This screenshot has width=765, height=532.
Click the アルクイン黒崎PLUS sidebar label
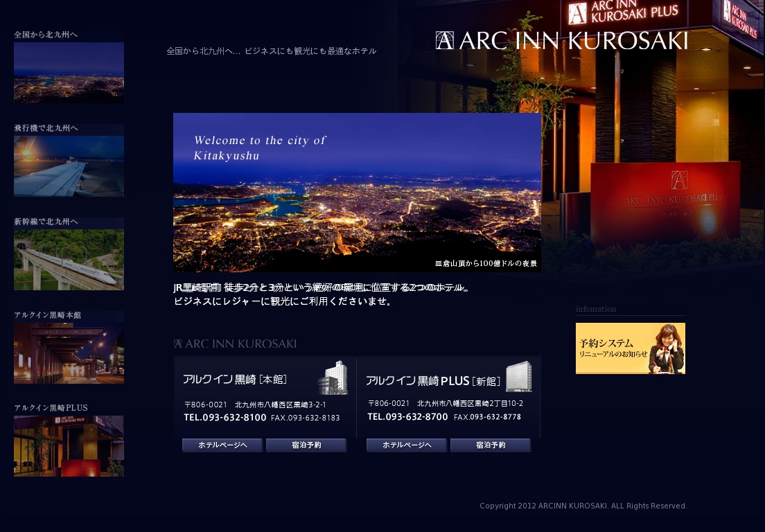point(51,407)
